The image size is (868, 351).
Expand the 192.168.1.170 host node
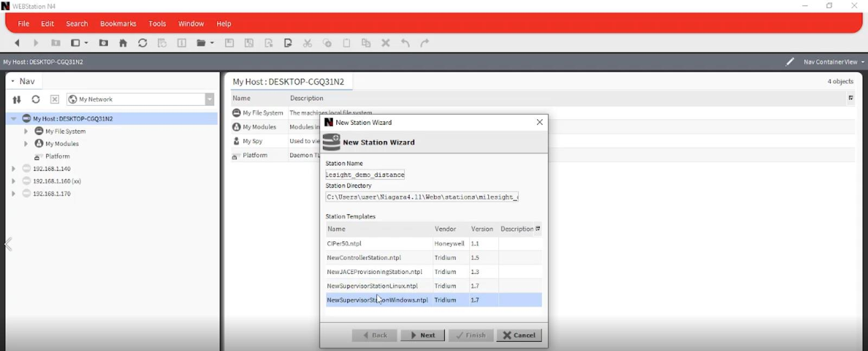(14, 194)
